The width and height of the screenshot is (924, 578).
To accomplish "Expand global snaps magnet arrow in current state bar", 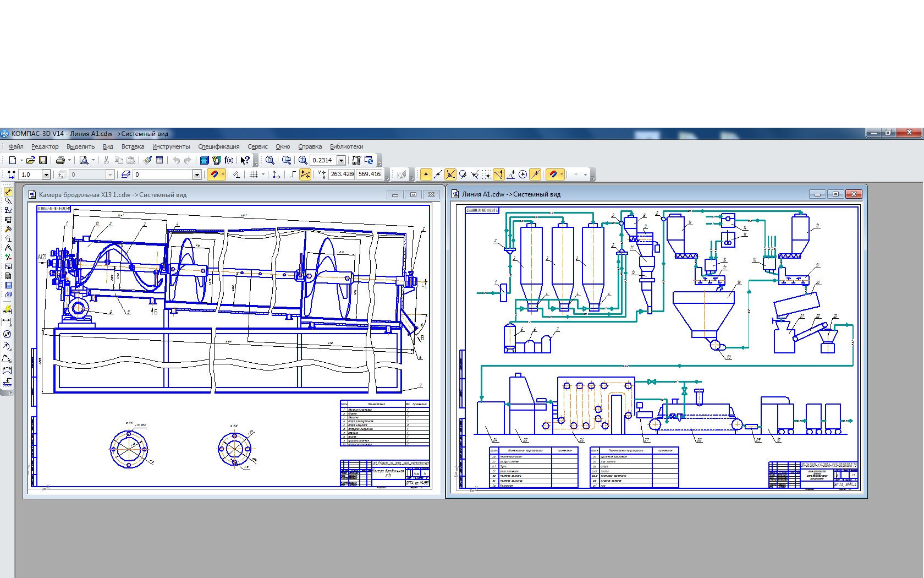I will pos(223,175).
